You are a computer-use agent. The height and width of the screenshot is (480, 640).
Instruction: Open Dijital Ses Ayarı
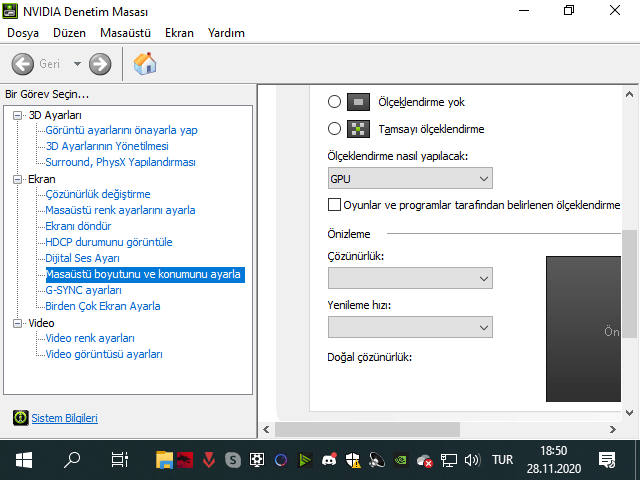[x=82, y=258]
